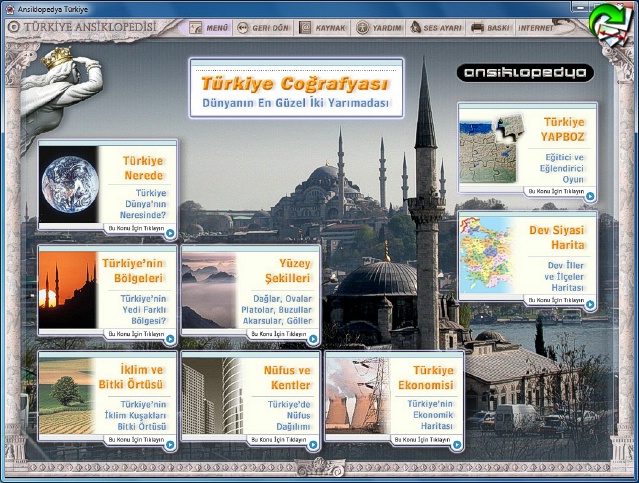Click the Türkiye Coğrafyası title banner
The image size is (639, 483).
coord(295,88)
